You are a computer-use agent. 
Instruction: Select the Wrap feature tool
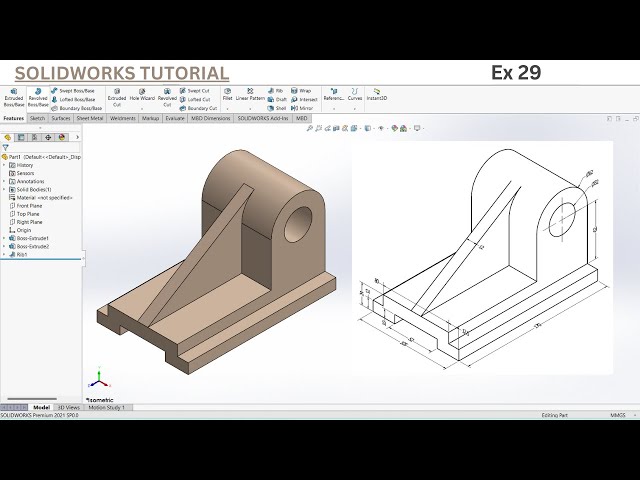pyautogui.click(x=301, y=91)
